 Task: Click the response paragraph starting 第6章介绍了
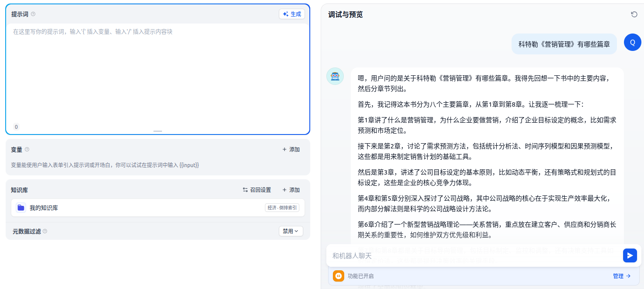click(487, 230)
